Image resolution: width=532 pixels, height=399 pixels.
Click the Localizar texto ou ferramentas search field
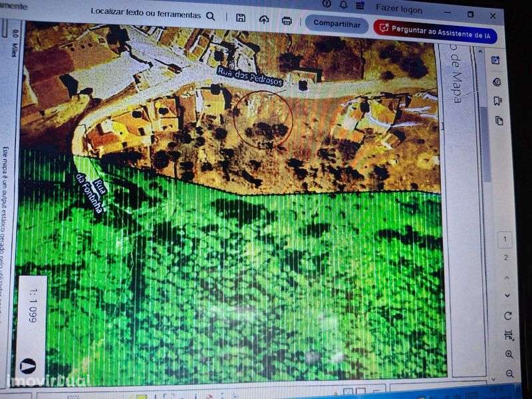click(146, 13)
